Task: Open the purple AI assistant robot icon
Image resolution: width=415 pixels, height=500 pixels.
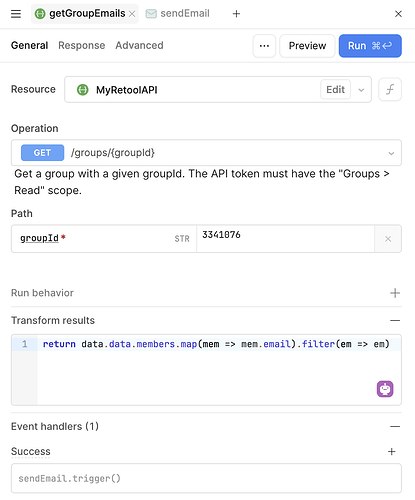Action: 385,389
